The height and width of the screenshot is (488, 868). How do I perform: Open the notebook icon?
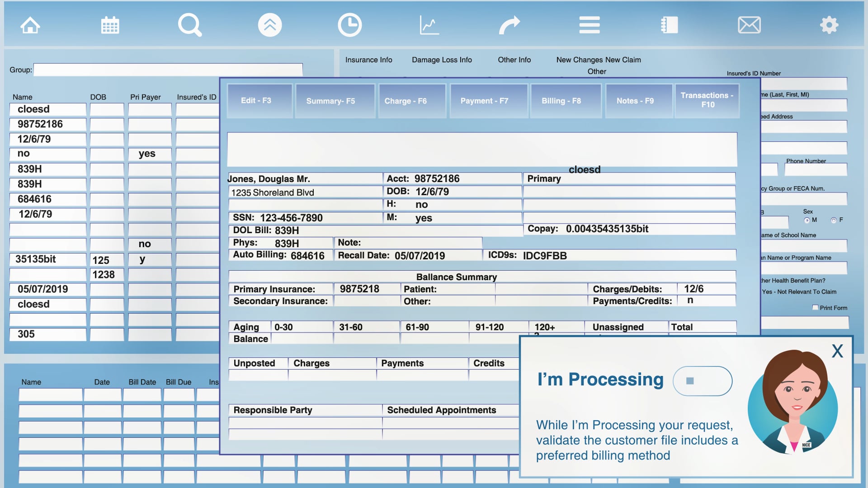pyautogui.click(x=669, y=25)
